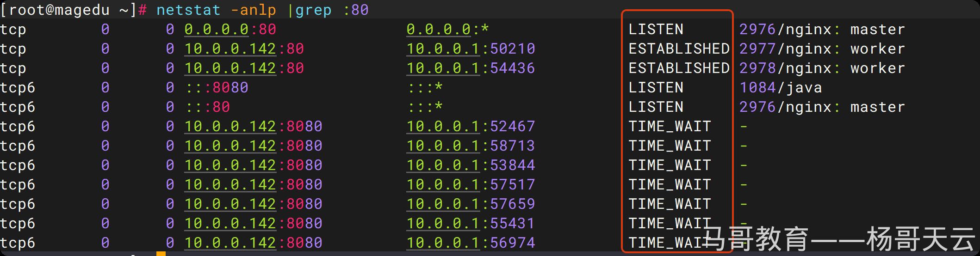Click foreign address 10.0.0.1:50210

(471, 49)
